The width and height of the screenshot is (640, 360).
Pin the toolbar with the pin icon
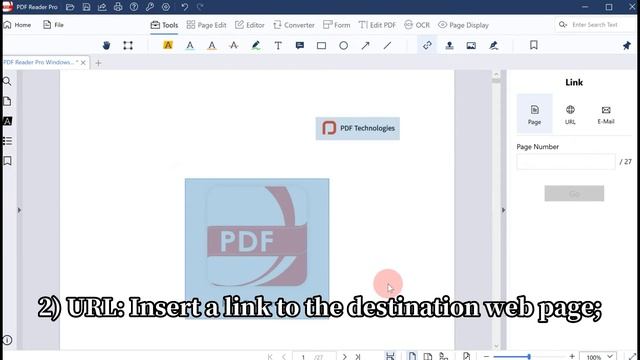coord(627,45)
